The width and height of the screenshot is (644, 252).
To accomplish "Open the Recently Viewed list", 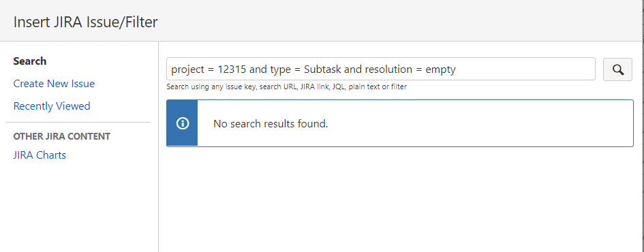I will pos(52,106).
